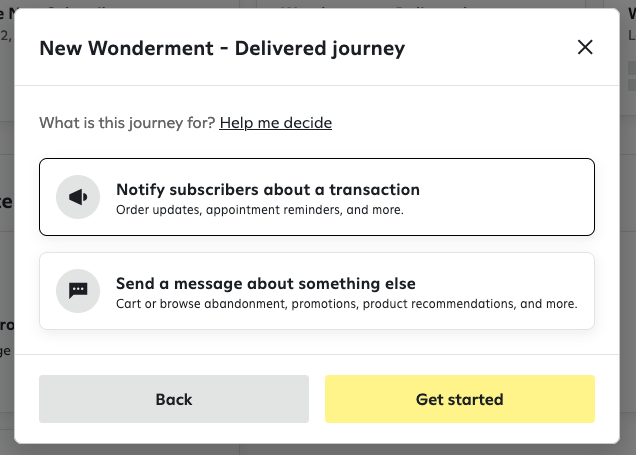Click the gray placeholder bars behind dialog's top right

pyautogui.click(x=632, y=76)
